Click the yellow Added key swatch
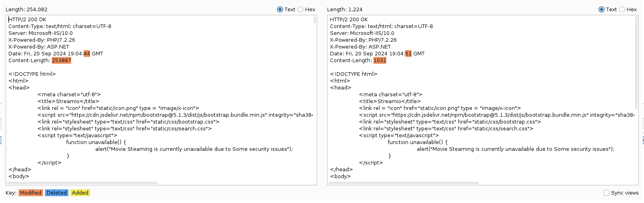This screenshot has height=203, width=644. coord(80,193)
